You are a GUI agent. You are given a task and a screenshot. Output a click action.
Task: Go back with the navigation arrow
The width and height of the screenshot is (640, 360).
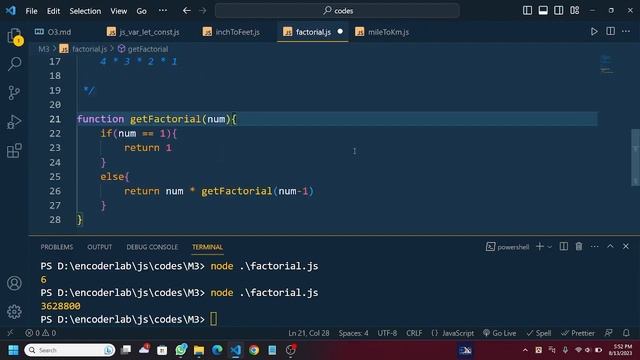coord(187,11)
